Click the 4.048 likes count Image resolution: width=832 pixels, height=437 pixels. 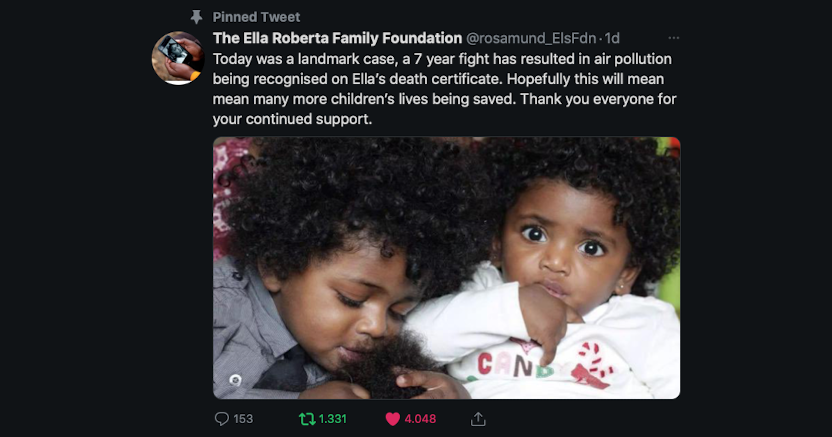[x=420, y=419]
